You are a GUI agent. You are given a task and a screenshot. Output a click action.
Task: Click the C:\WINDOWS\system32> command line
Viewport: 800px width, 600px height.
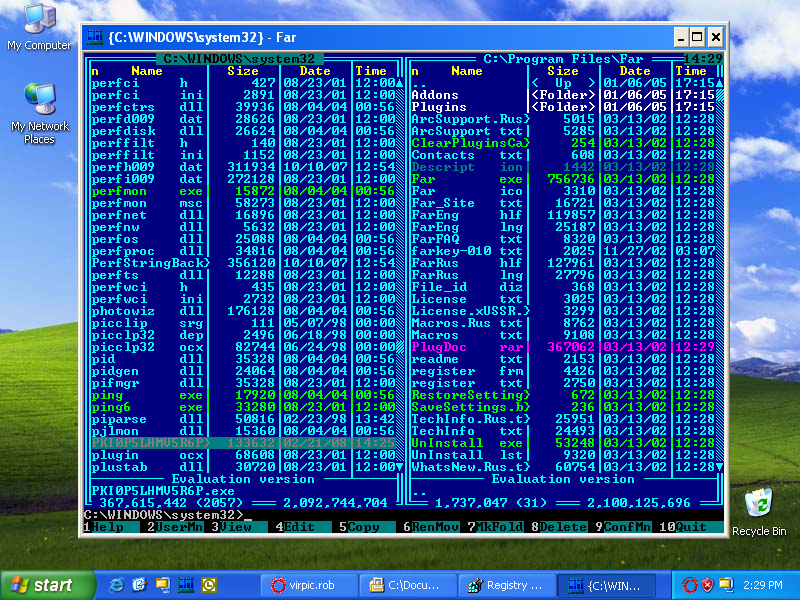pos(403,514)
